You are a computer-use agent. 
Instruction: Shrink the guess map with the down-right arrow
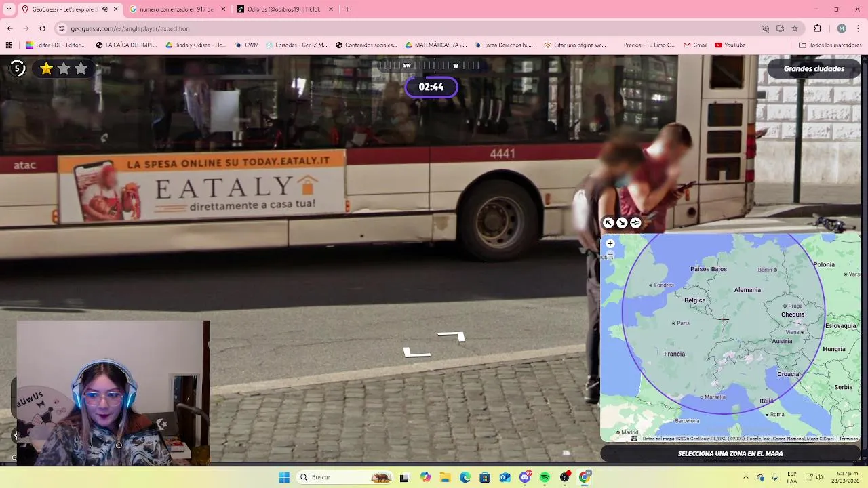[x=622, y=223]
